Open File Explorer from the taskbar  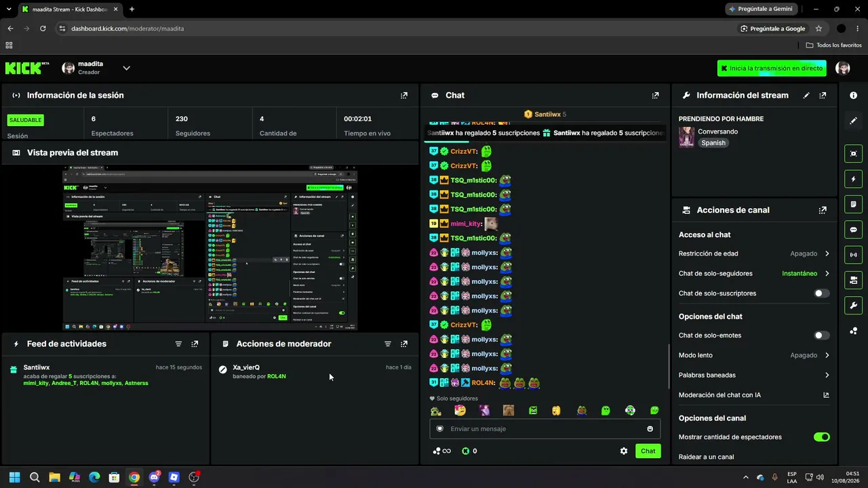click(x=54, y=477)
